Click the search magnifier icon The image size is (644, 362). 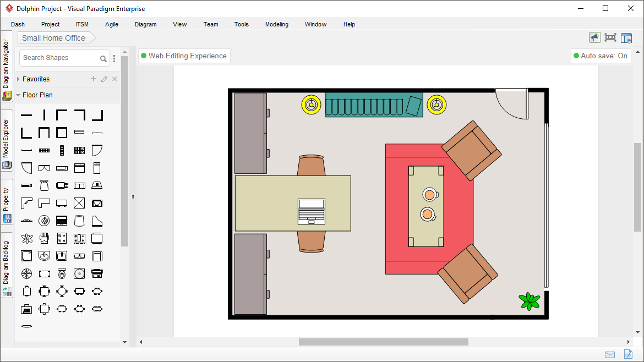103,59
